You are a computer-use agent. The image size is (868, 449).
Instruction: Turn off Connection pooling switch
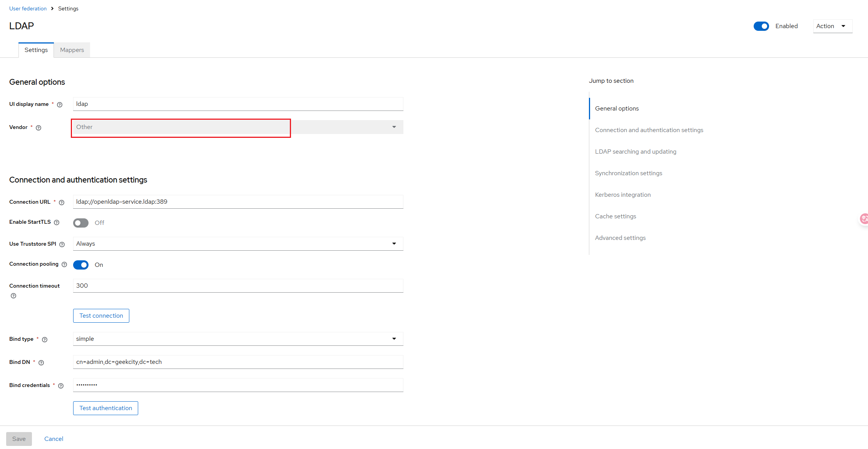coord(81,265)
